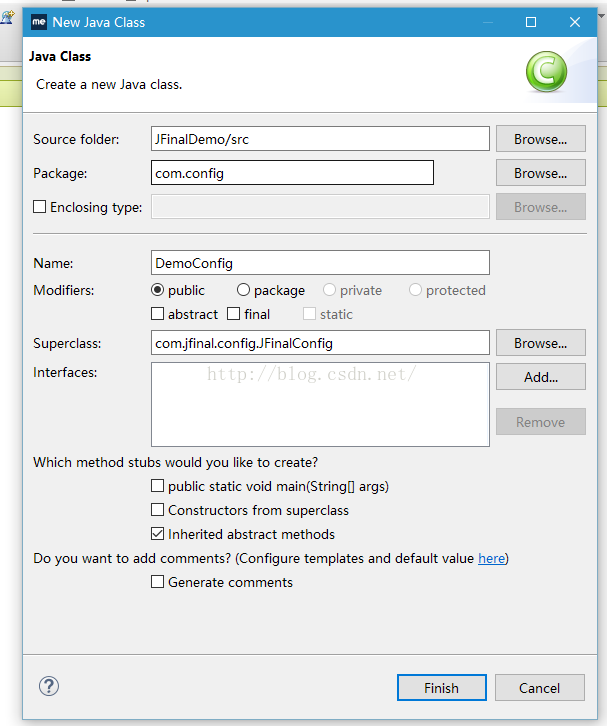Check the abstract modifier checkbox
Viewport: 607px width, 726px height.
[157, 314]
